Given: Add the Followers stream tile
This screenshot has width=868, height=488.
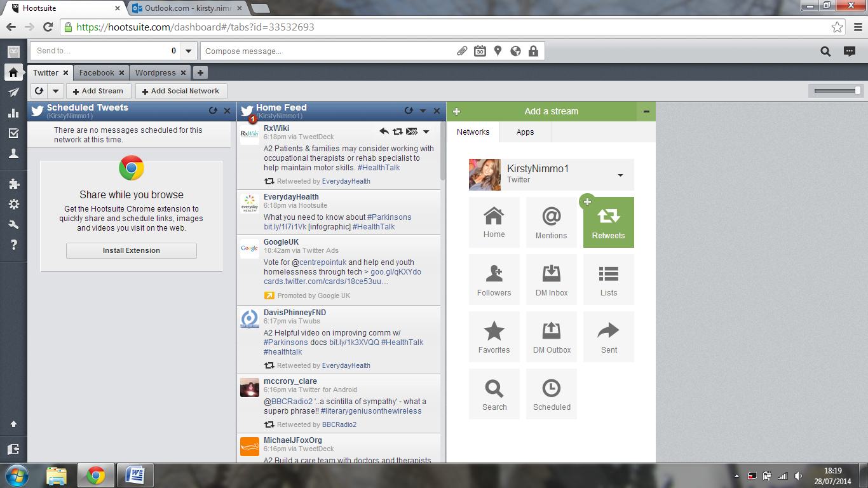Looking at the screenshot, I should click(494, 280).
